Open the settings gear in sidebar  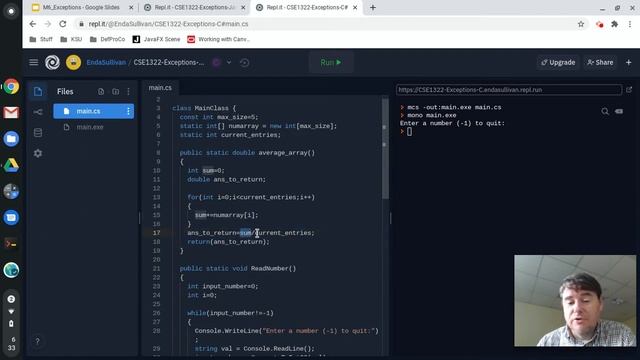point(38,153)
